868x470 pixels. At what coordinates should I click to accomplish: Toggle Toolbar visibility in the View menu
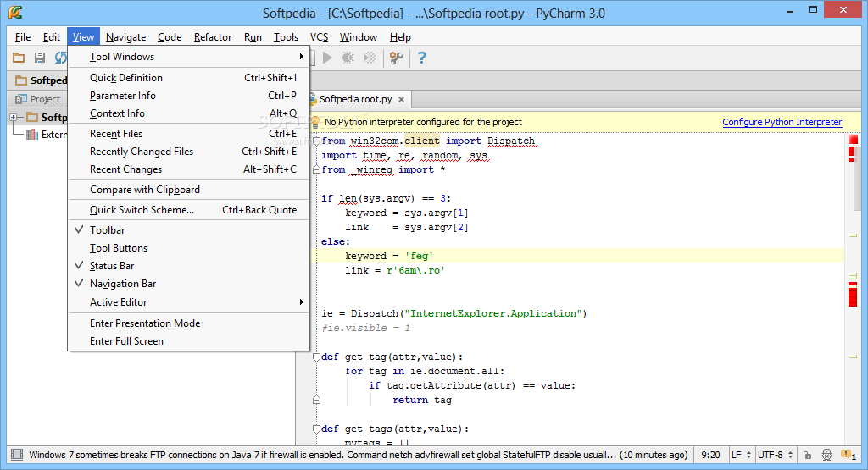click(x=189, y=230)
